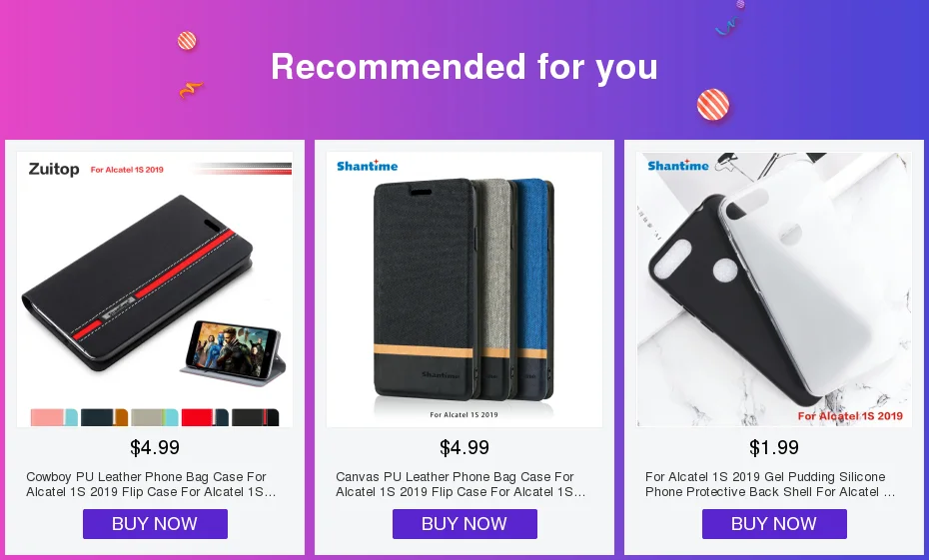Click the Recommended for you heading

point(464,66)
